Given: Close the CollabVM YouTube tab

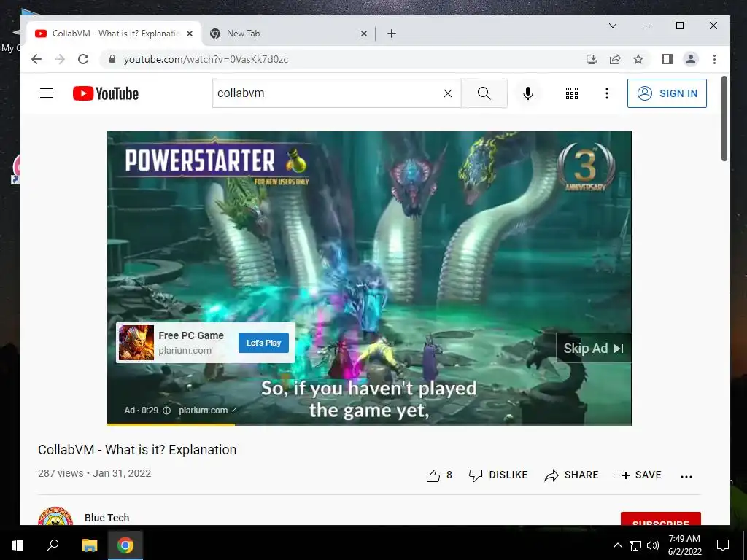Looking at the screenshot, I should [x=190, y=34].
